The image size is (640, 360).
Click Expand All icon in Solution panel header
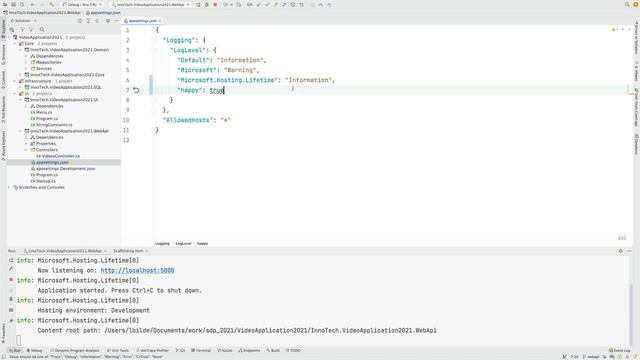click(88, 20)
